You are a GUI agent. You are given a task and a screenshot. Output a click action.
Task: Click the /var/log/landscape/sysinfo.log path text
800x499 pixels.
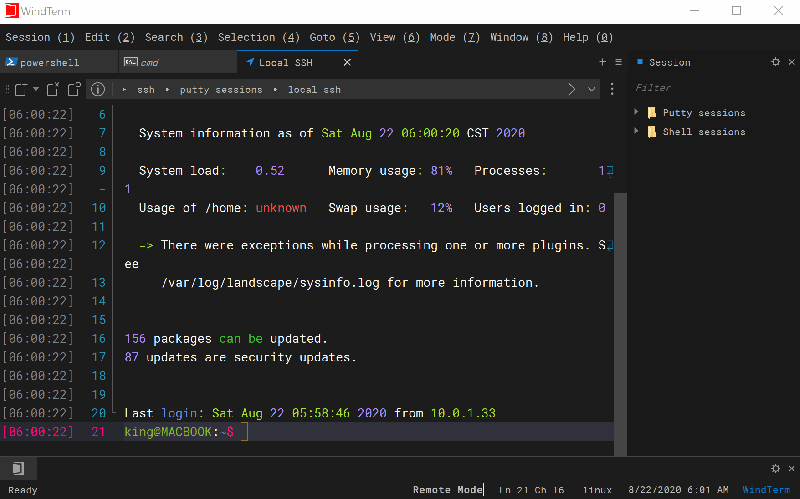270,283
